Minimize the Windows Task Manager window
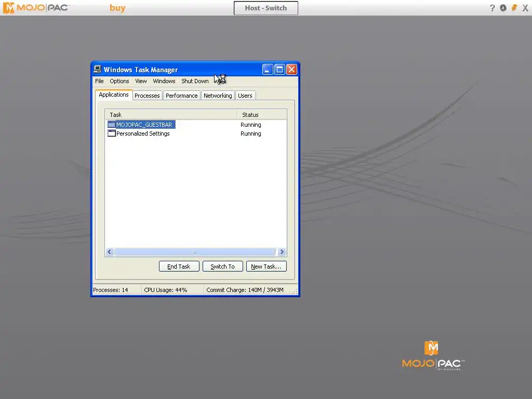 (x=268, y=70)
